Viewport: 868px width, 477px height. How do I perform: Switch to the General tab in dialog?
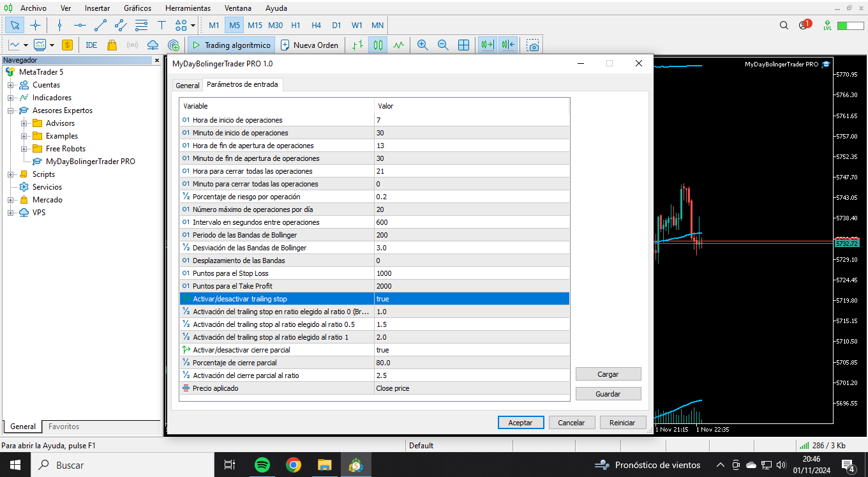point(188,85)
